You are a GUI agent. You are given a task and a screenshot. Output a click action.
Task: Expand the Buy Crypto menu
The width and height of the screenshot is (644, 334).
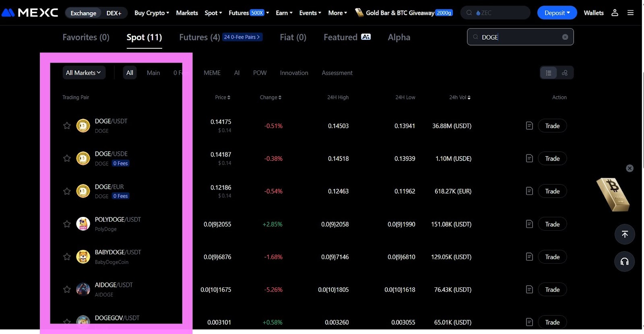point(151,13)
